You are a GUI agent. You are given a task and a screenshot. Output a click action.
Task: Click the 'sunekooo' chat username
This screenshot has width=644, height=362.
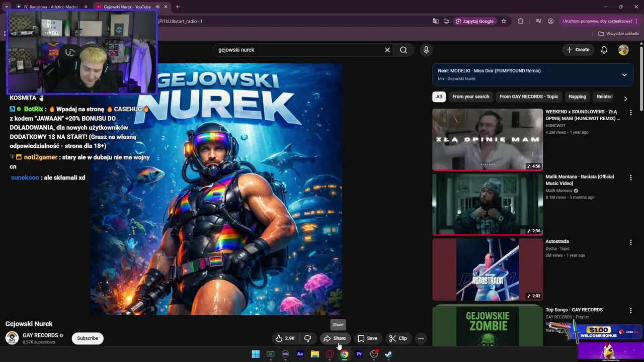coord(25,177)
